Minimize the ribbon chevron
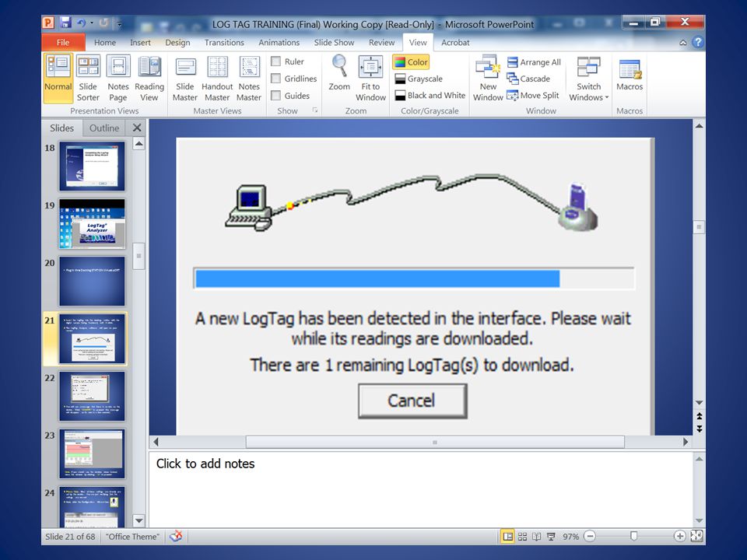This screenshot has width=747, height=560. coord(682,42)
